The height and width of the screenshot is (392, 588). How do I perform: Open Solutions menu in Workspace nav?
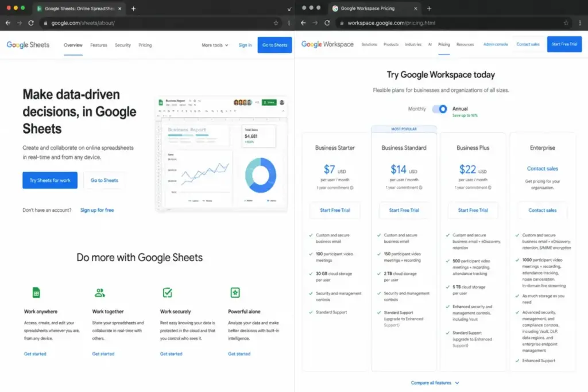[369, 44]
